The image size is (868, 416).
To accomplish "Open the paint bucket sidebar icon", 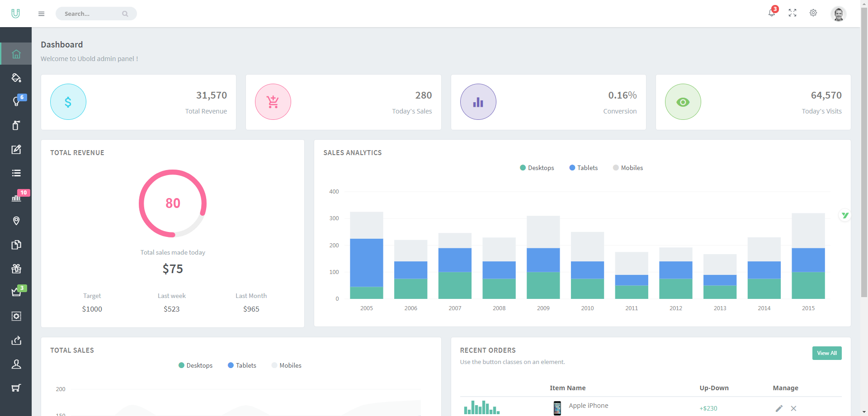I will point(16,78).
